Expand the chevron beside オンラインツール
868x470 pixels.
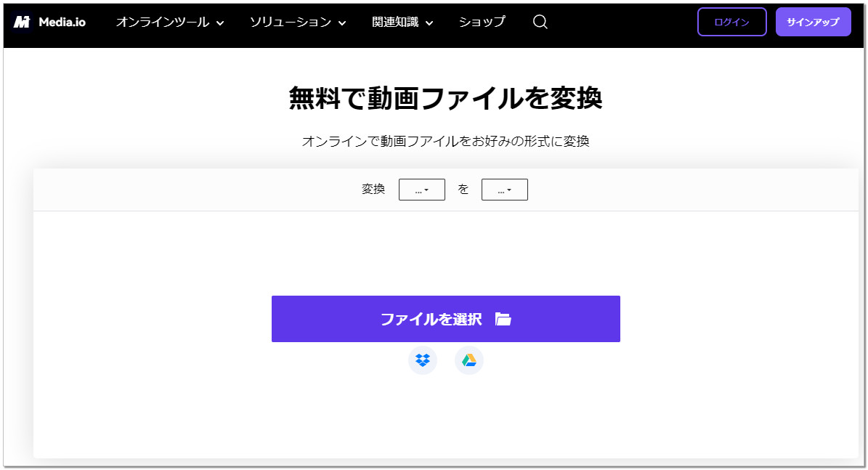[219, 23]
